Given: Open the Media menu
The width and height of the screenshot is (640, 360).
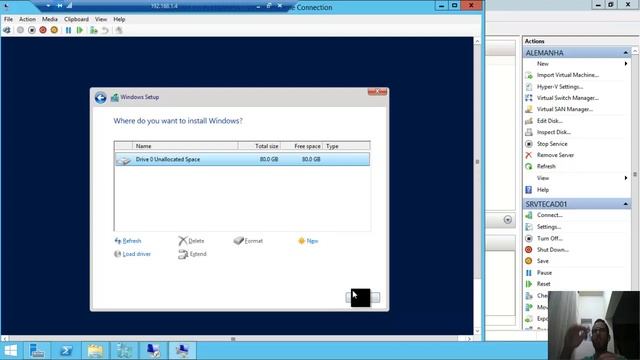Looking at the screenshot, I should (x=50, y=19).
